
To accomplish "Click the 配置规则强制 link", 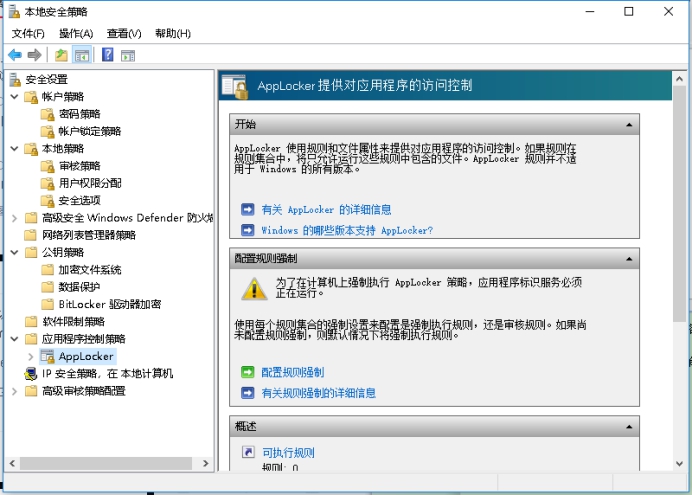I will pos(293,372).
